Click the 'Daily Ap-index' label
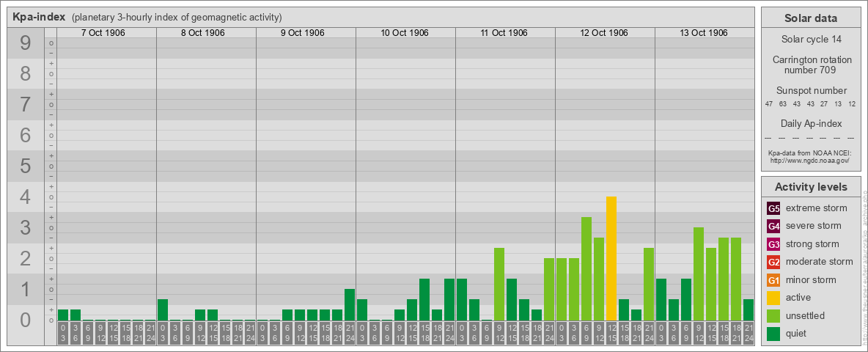868x352 pixels. [811, 123]
